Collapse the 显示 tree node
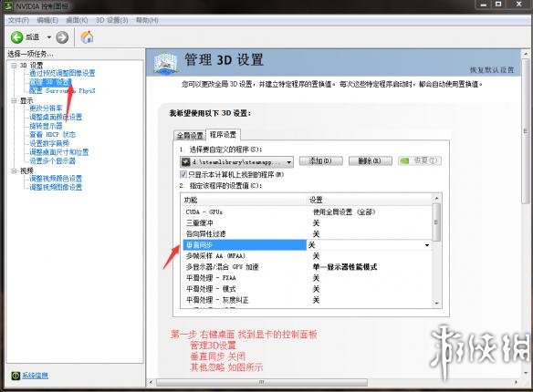 tap(14, 100)
